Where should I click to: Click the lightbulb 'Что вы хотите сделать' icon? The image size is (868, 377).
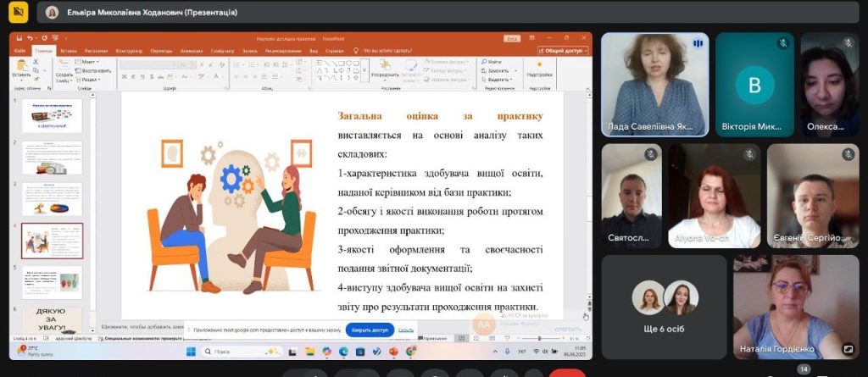click(356, 51)
